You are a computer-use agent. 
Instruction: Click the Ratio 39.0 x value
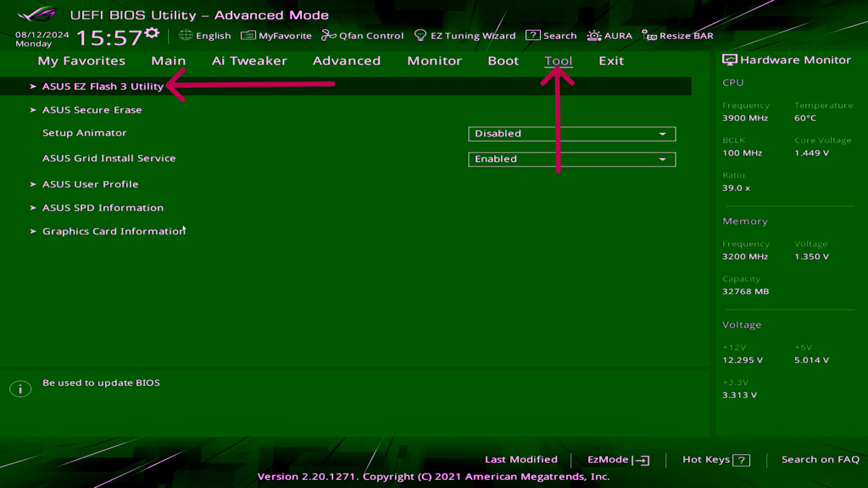pyautogui.click(x=736, y=188)
